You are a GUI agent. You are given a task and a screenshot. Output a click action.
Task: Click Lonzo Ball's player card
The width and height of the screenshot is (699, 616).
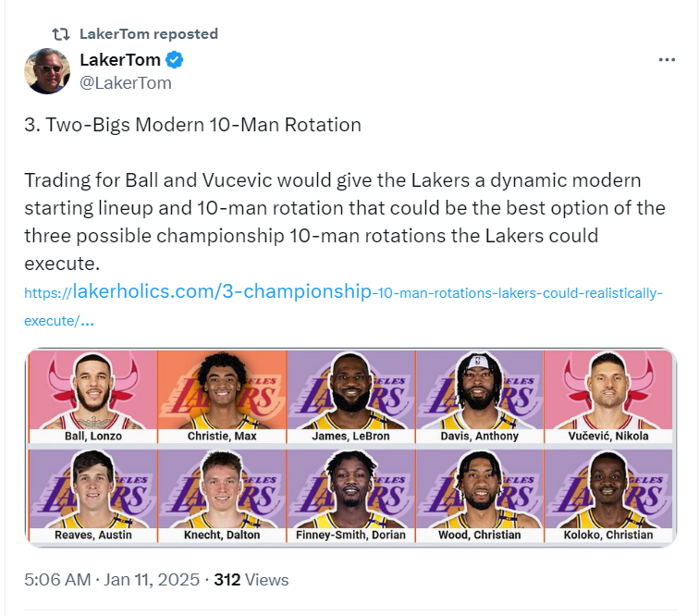click(x=92, y=397)
